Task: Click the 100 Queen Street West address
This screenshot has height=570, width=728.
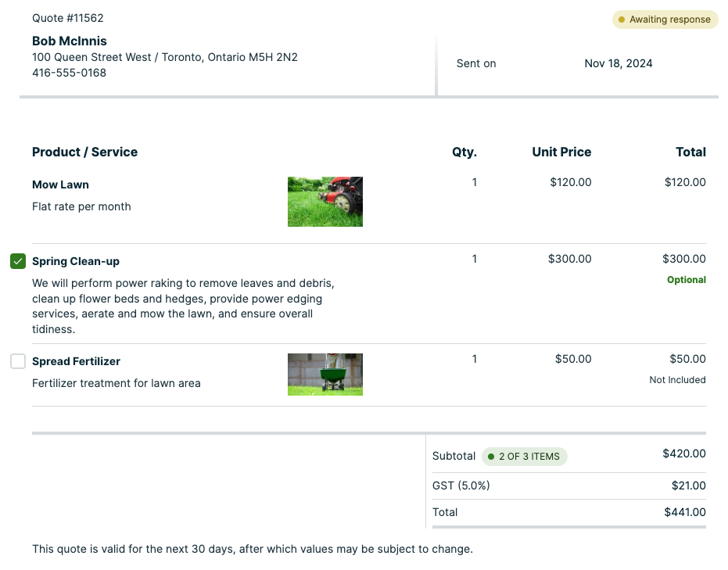Action: point(164,57)
